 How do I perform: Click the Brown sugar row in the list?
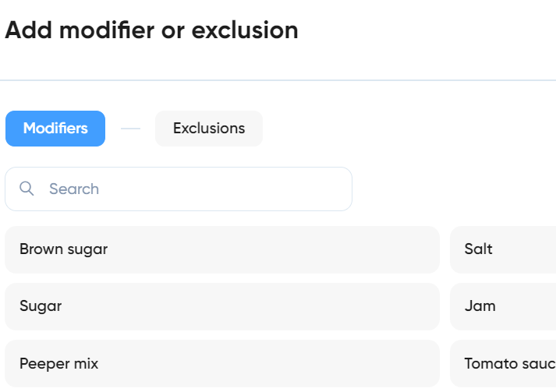pyautogui.click(x=222, y=249)
